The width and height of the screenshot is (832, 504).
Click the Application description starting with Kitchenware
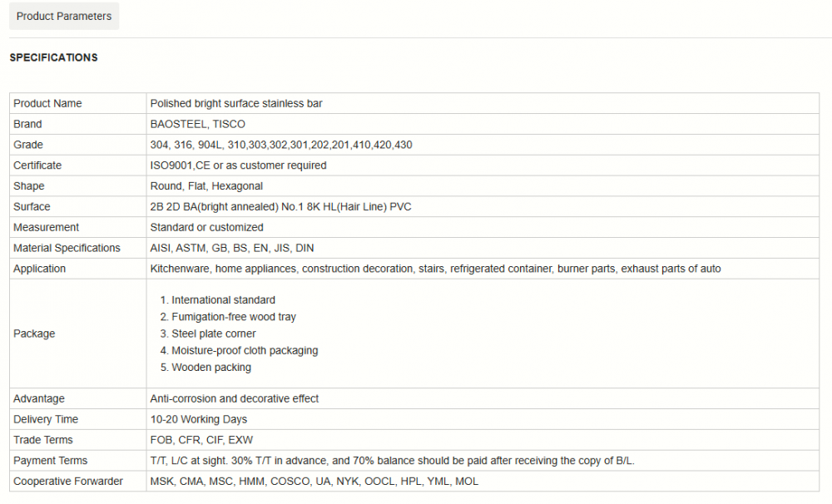(x=435, y=269)
